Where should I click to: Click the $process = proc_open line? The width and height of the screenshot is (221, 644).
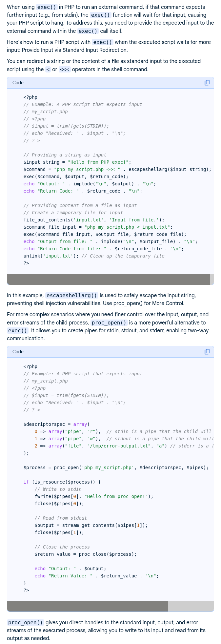[x=115, y=467]
